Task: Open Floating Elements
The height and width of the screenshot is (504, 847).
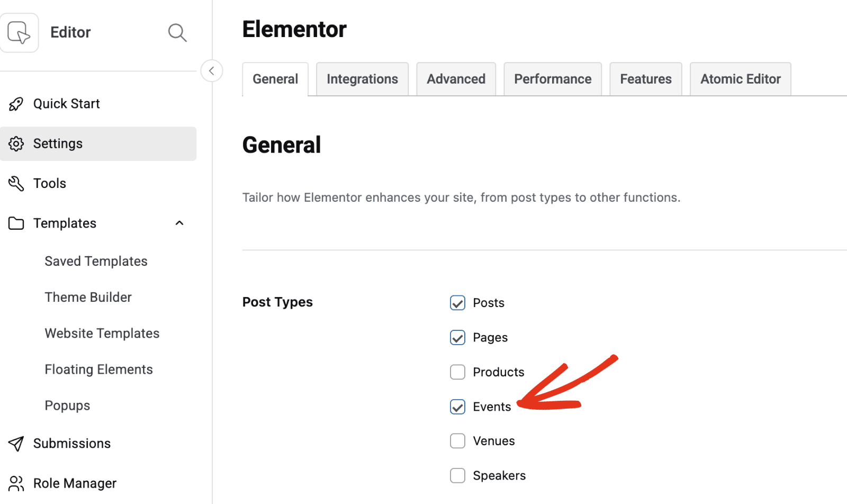Action: (98, 369)
